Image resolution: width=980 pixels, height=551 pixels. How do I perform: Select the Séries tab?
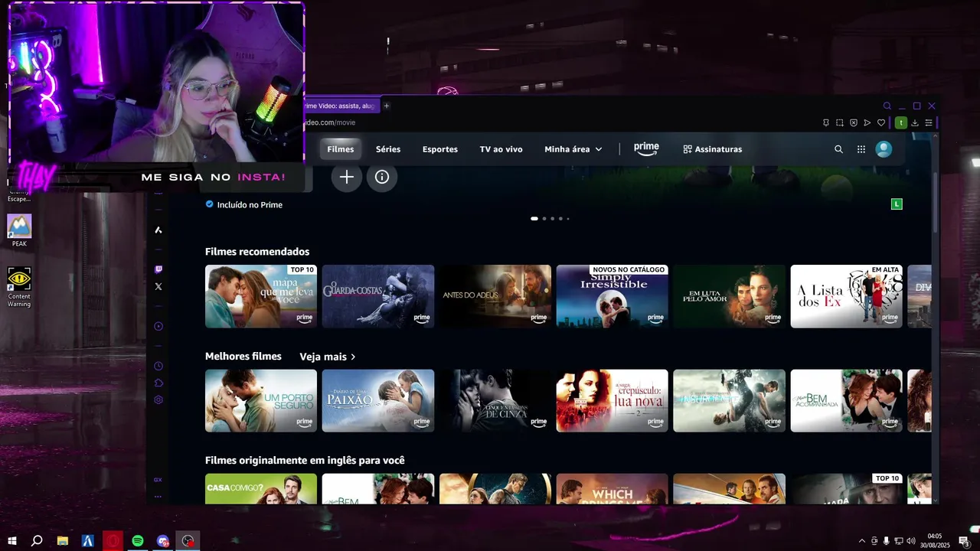[388, 149]
